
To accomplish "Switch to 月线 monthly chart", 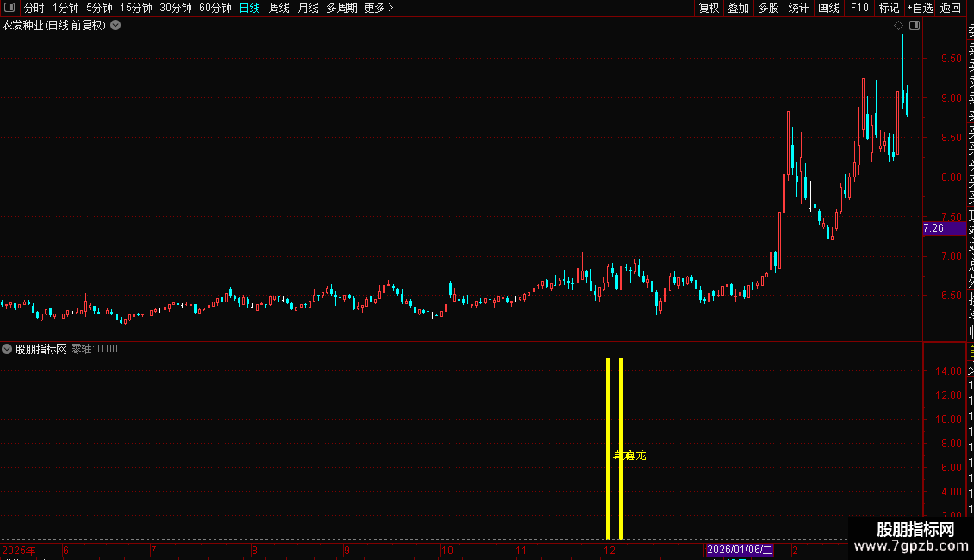I will point(308,8).
